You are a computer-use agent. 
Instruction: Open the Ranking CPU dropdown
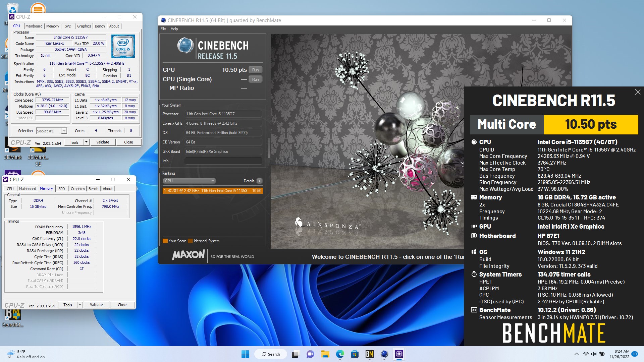[189, 181]
